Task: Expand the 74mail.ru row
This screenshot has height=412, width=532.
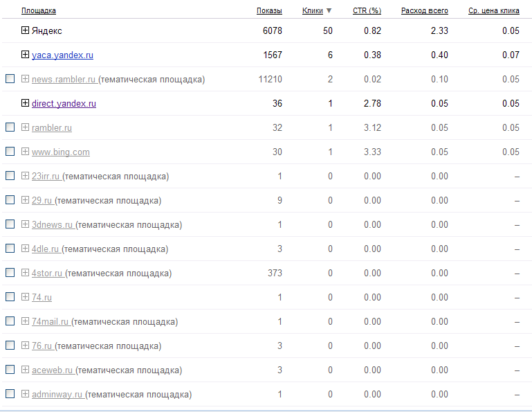Action: point(25,321)
